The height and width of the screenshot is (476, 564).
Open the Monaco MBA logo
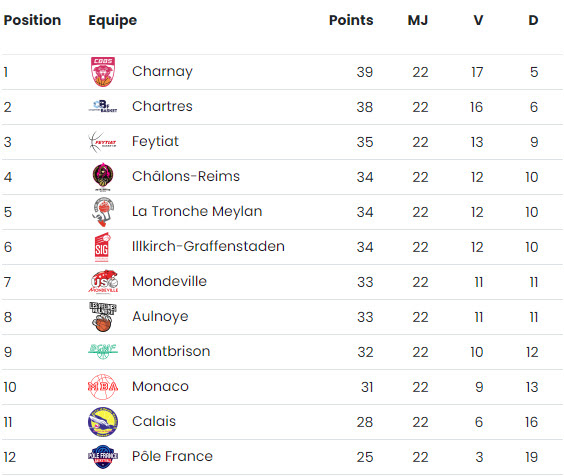[x=103, y=387]
